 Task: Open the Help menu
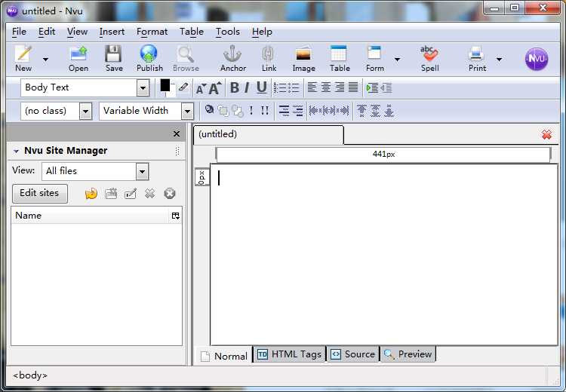click(262, 32)
